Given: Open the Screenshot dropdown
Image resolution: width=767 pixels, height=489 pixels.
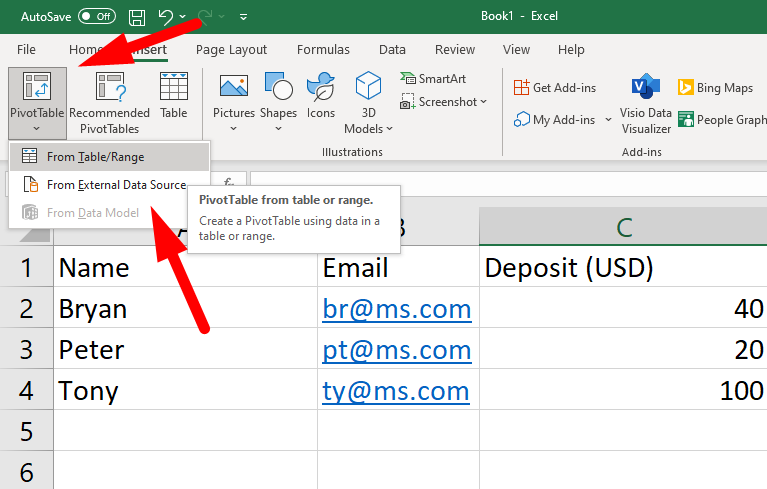Looking at the screenshot, I should 444,102.
